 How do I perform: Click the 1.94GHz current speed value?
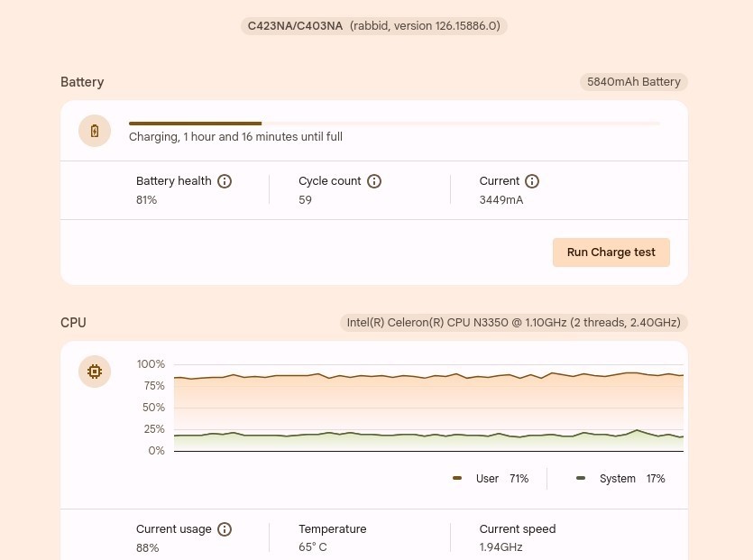[x=500, y=547]
